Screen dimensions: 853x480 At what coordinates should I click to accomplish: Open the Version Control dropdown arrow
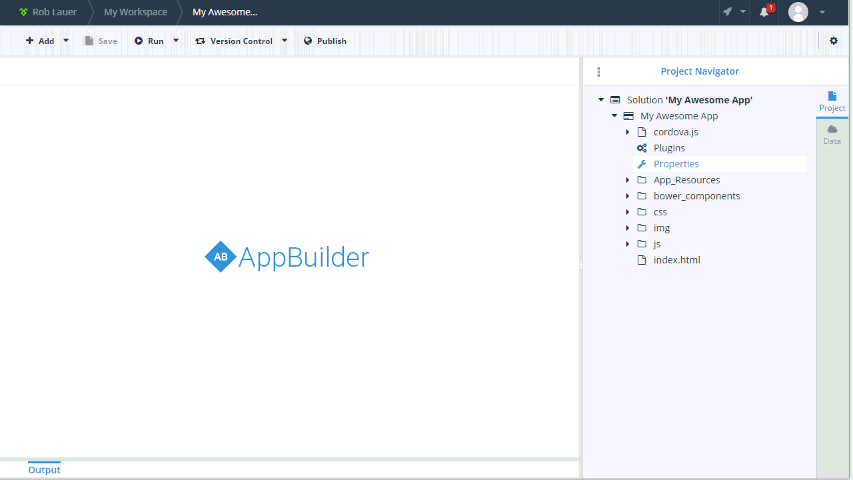coord(285,41)
